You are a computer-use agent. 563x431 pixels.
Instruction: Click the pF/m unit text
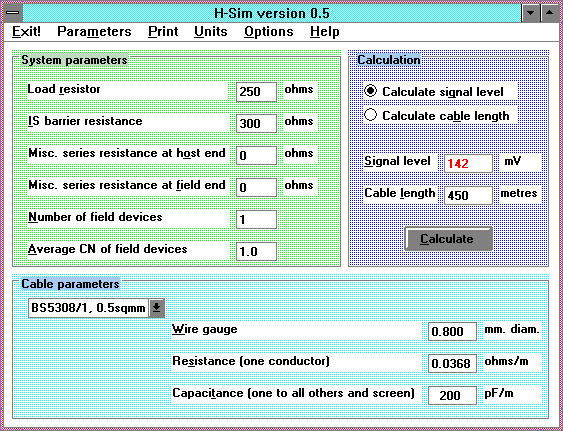(499, 393)
